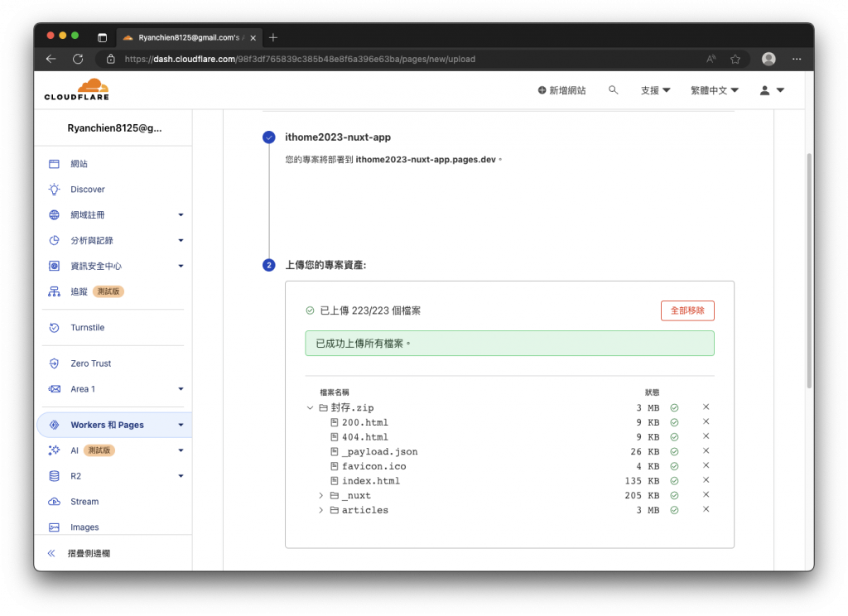Remove _nuxt folder with its X icon

(x=706, y=494)
